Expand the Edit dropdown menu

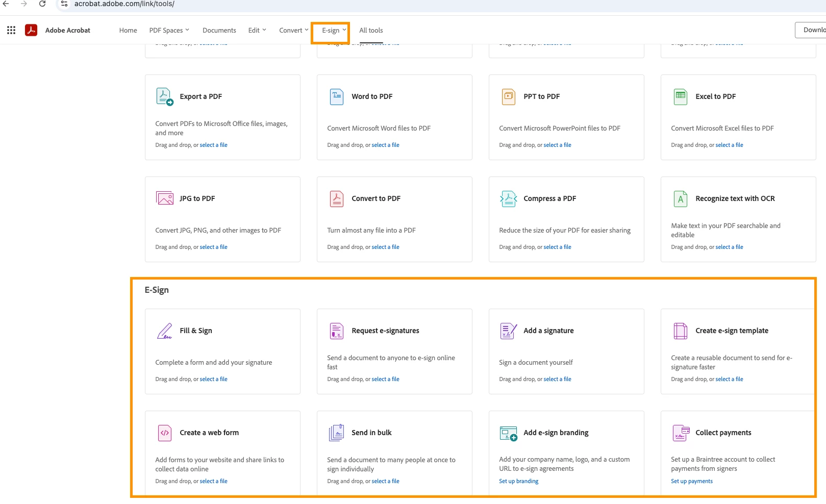(257, 30)
